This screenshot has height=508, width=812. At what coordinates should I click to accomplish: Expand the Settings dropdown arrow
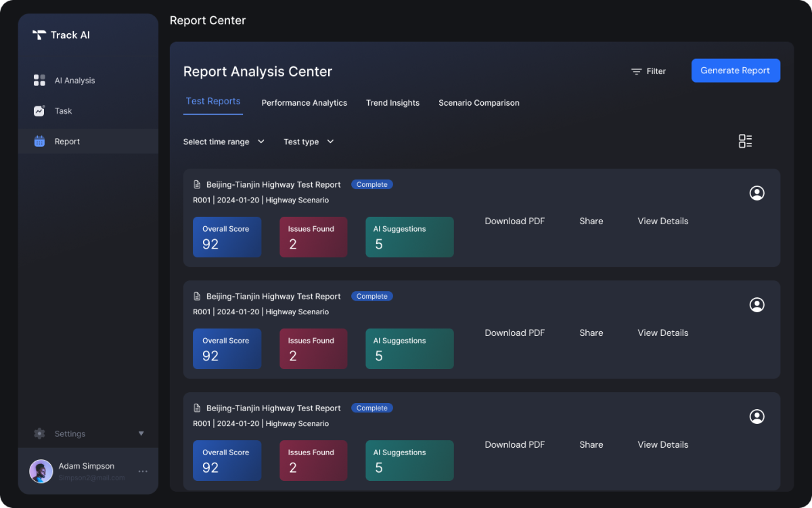141,433
